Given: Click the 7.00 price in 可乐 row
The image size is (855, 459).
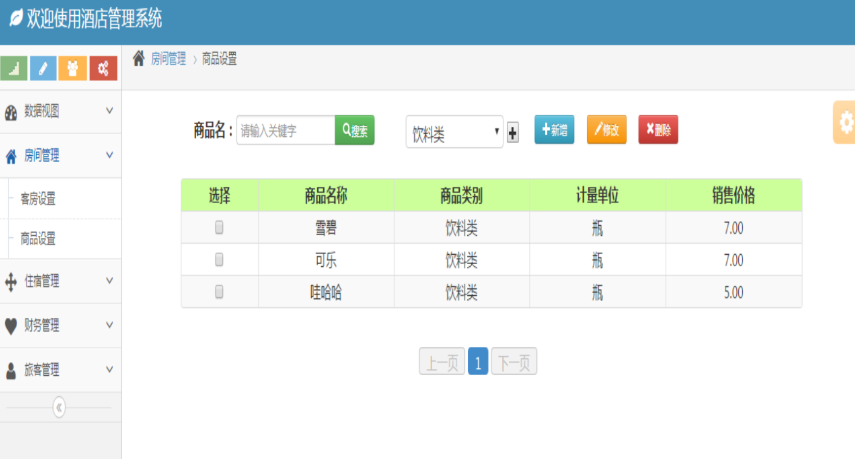Looking at the screenshot, I should click(x=733, y=260).
